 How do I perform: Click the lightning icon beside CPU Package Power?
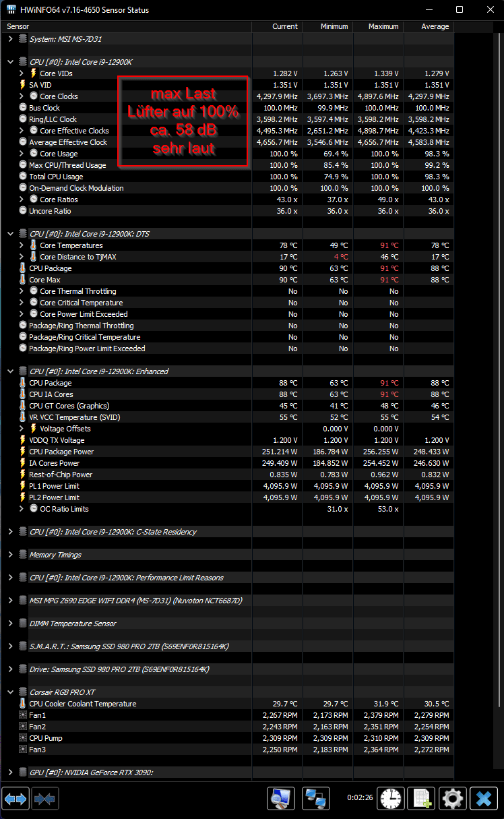click(24, 452)
